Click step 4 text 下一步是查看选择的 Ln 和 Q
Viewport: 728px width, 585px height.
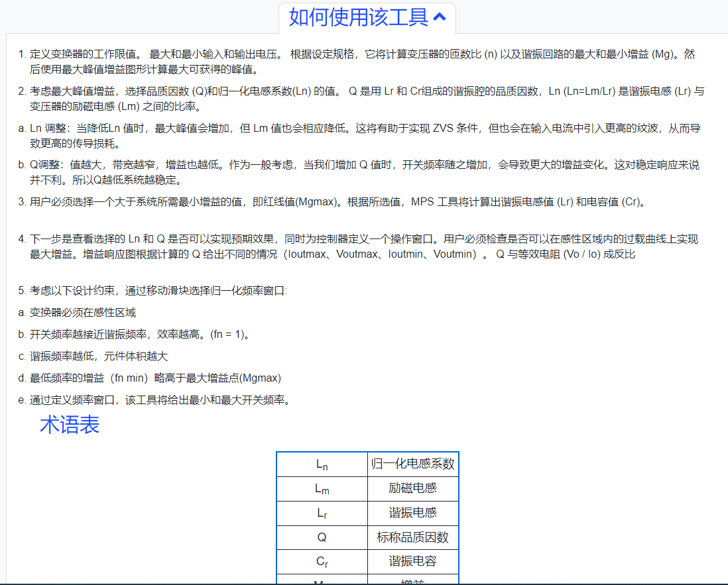[x=97, y=239]
